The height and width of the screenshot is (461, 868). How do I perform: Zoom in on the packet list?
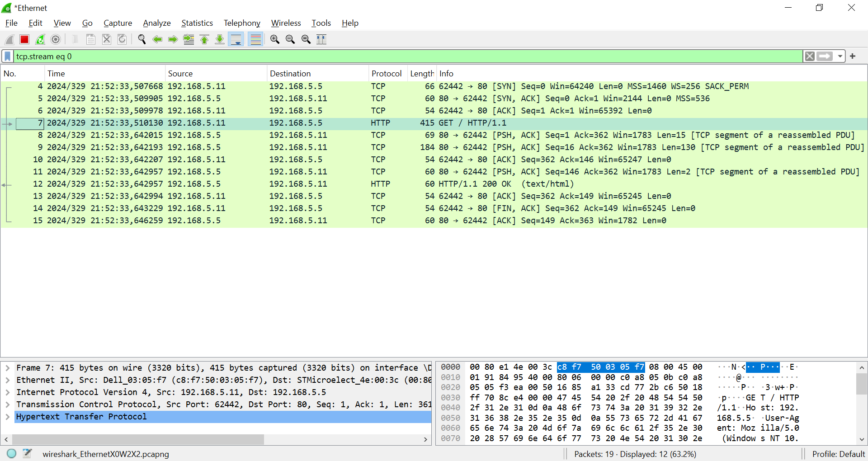tap(274, 39)
